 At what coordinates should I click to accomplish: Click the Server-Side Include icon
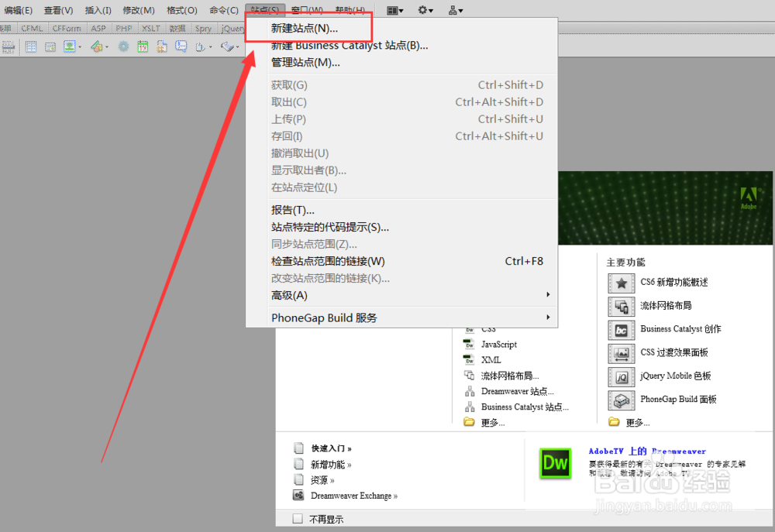pos(162,47)
